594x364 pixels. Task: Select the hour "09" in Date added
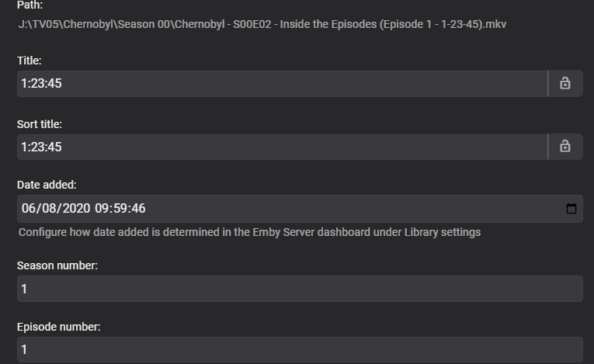(x=103, y=208)
